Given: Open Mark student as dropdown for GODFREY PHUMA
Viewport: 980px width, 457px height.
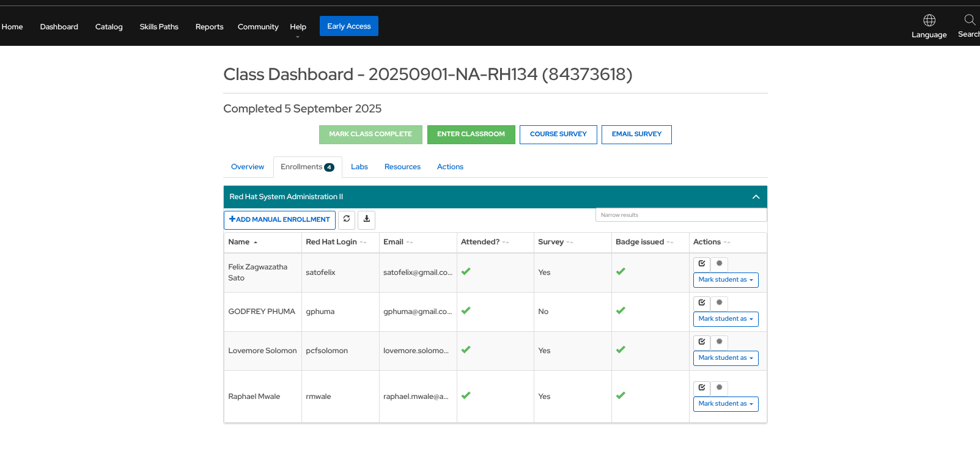Looking at the screenshot, I should pyautogui.click(x=725, y=319).
